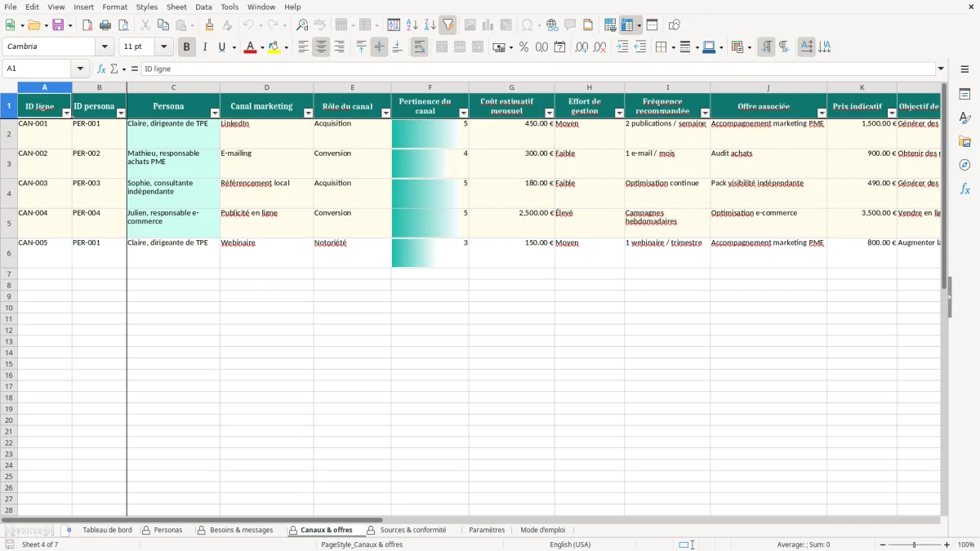Open the Name Box dropdown arrow
The height and width of the screenshot is (551, 980).
[x=80, y=69]
